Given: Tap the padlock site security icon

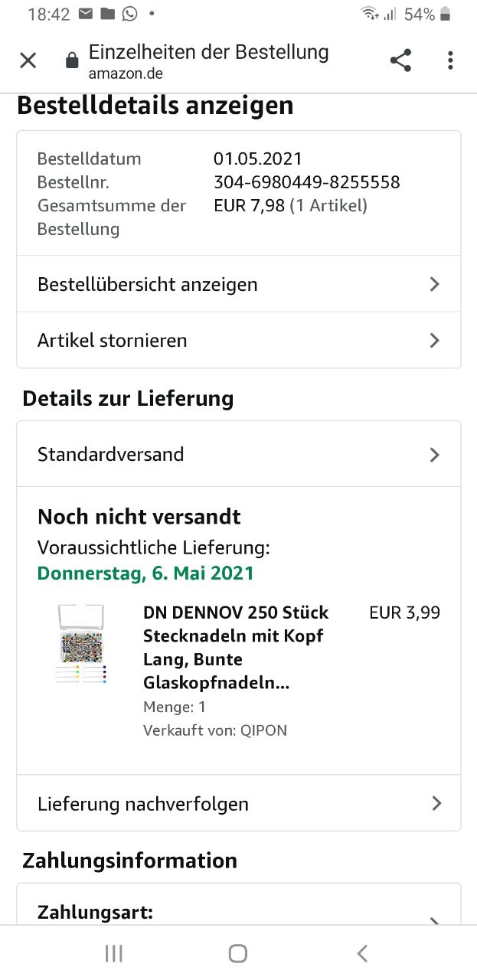Looking at the screenshot, I should [x=72, y=61].
